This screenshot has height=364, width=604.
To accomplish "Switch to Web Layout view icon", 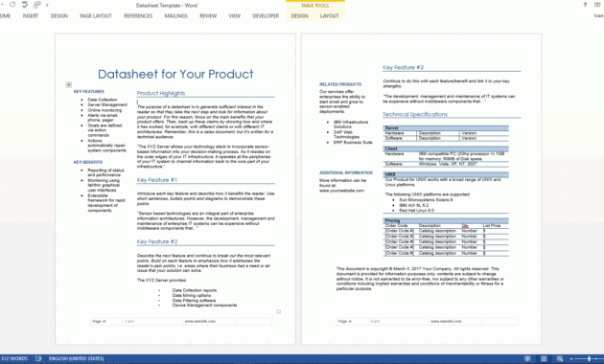I will coord(559,358).
